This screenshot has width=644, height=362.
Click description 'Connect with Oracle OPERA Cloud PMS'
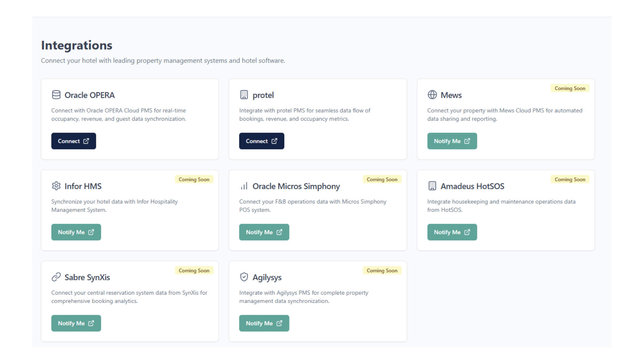119,115
